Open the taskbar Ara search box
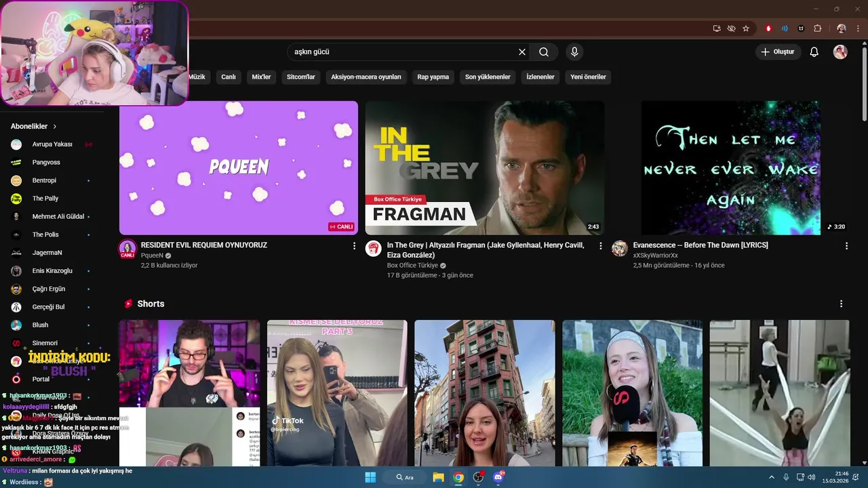The width and height of the screenshot is (868, 488). pyautogui.click(x=405, y=477)
